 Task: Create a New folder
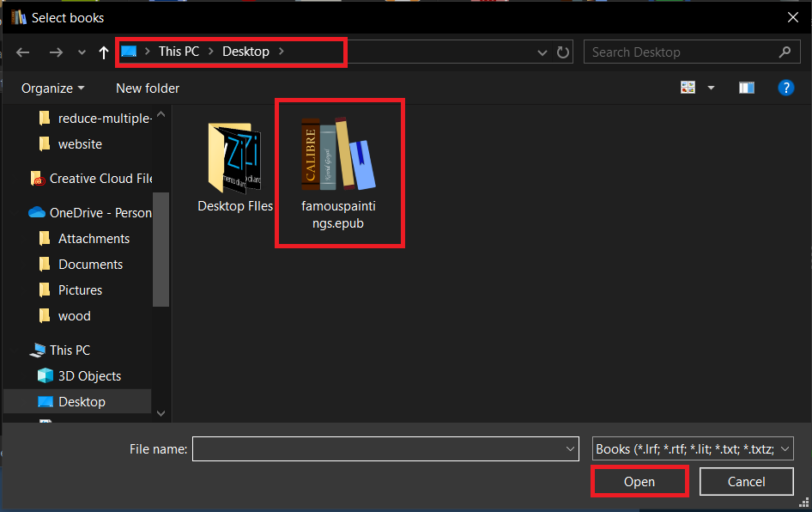click(147, 88)
